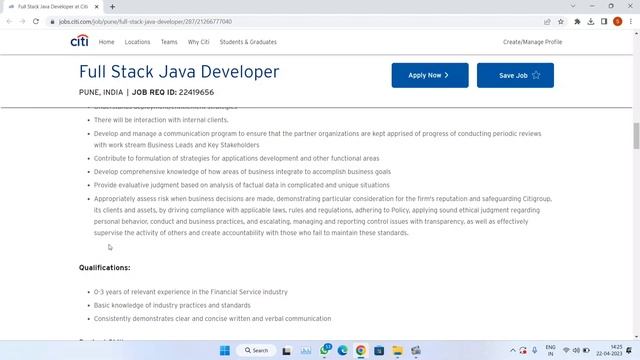Viewport: 640px width, 360px height.
Task: Click the Save Job button
Action: click(x=515, y=75)
